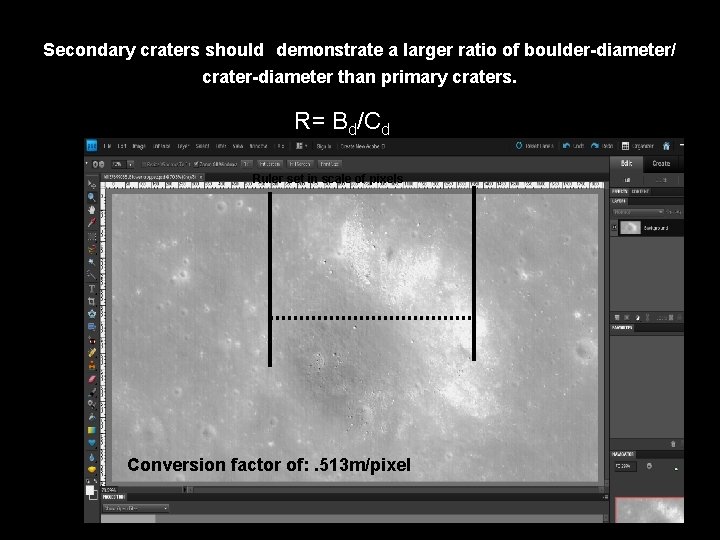Click the Undo arrow icon
Viewport: 720px width, 540px height.
[566, 146]
